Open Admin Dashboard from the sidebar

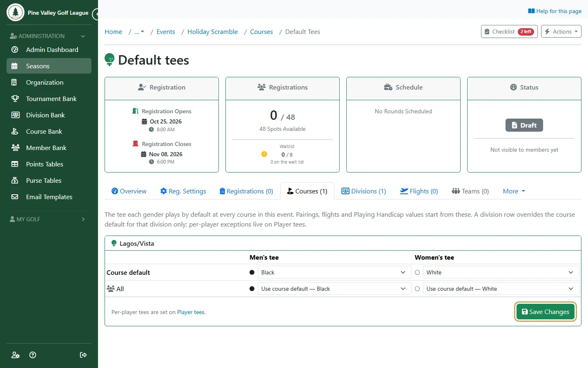(x=49, y=49)
